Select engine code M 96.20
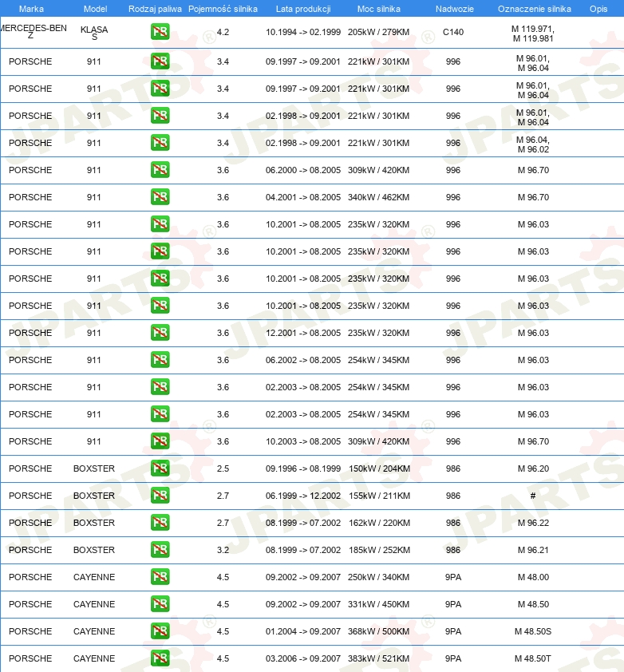 click(x=533, y=468)
